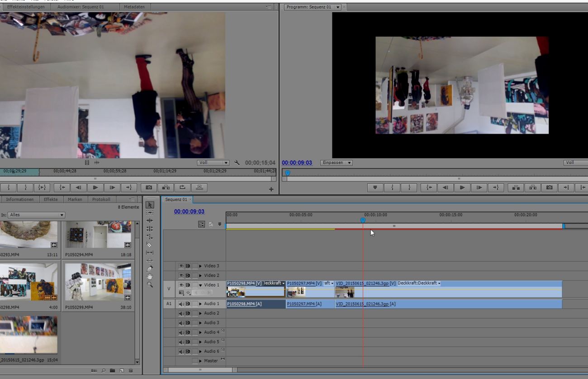Image resolution: width=588 pixels, height=379 pixels.
Task: Select clip P1050297.MP4 [V] in timeline
Action: 310,289
